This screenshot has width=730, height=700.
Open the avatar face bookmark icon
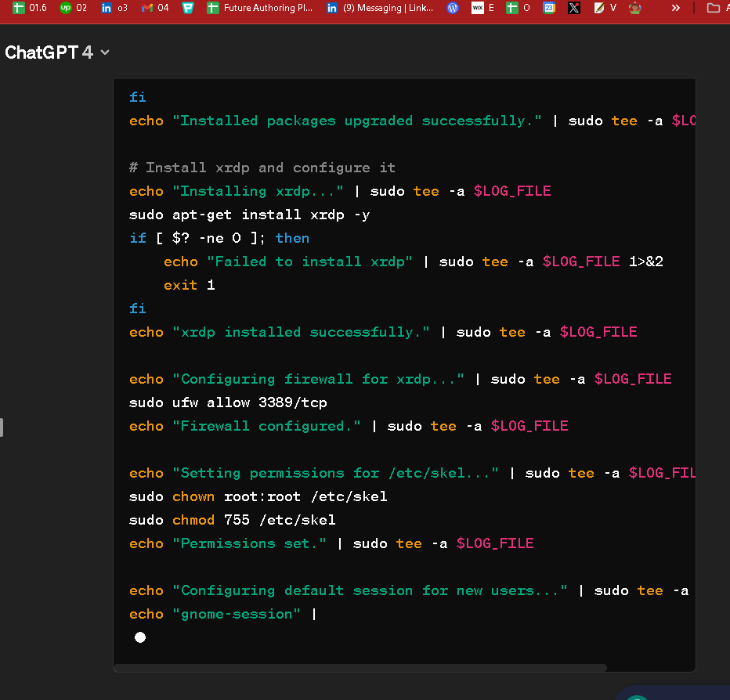click(634, 8)
